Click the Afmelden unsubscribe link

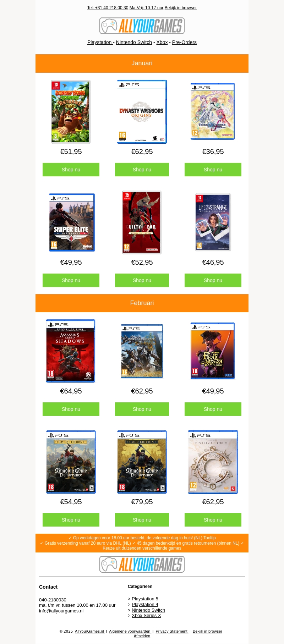[x=142, y=636]
